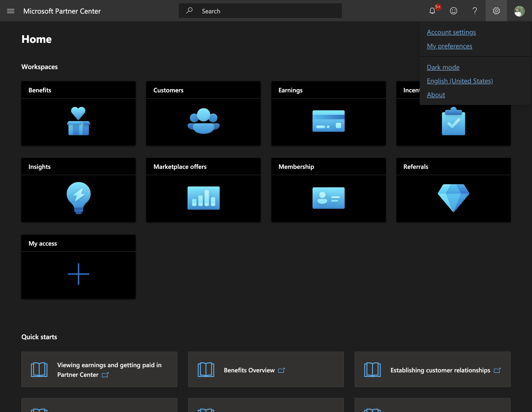Click external link icon after Partner Center

pos(105,375)
